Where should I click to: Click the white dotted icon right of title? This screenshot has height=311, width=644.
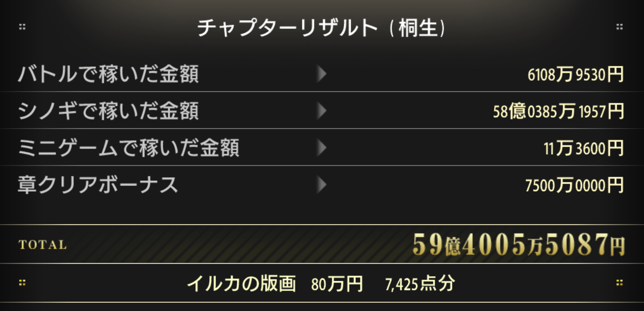pyautogui.click(x=619, y=27)
